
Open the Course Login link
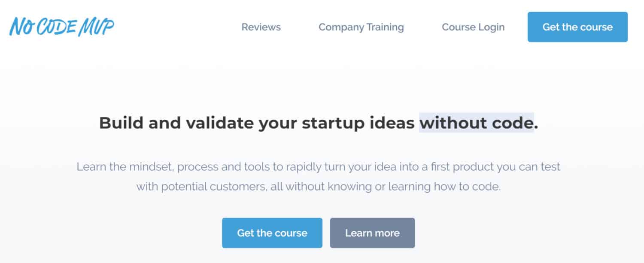coord(473,27)
